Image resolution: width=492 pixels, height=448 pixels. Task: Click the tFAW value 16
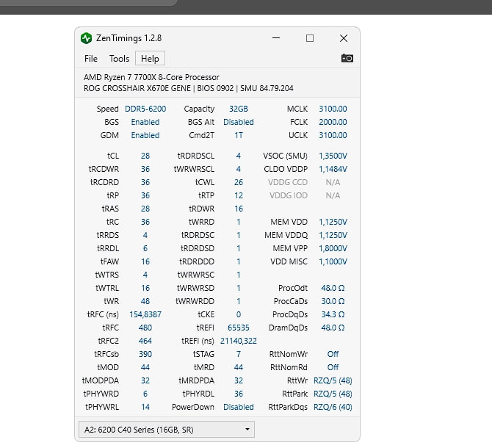(x=145, y=261)
